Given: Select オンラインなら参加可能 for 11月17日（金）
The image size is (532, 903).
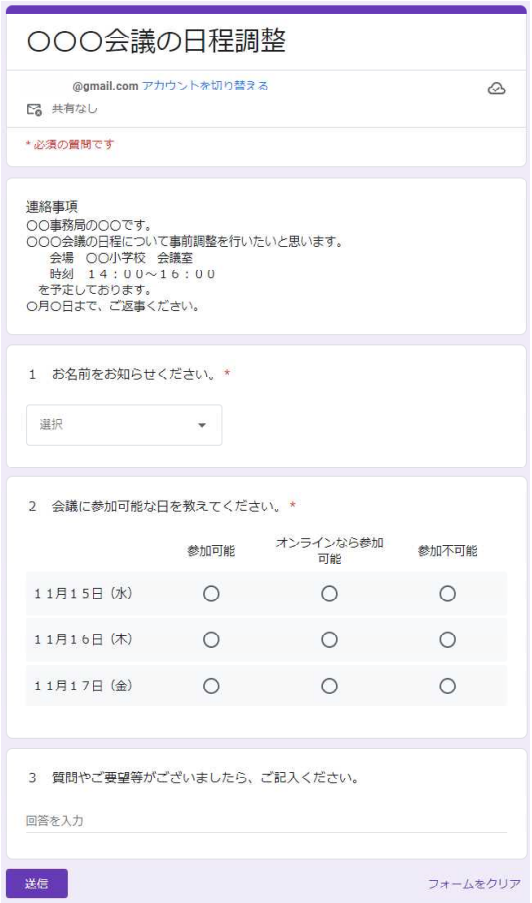Looking at the screenshot, I should click(x=329, y=686).
